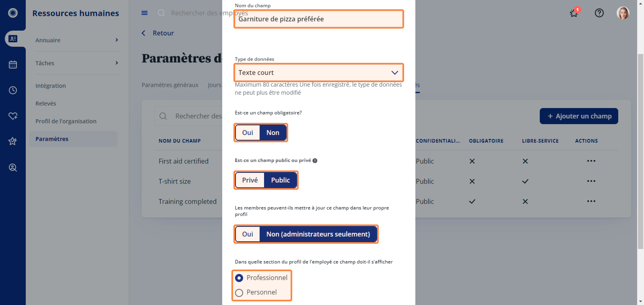Open the person search recruiting sidebar icon

tap(13, 167)
